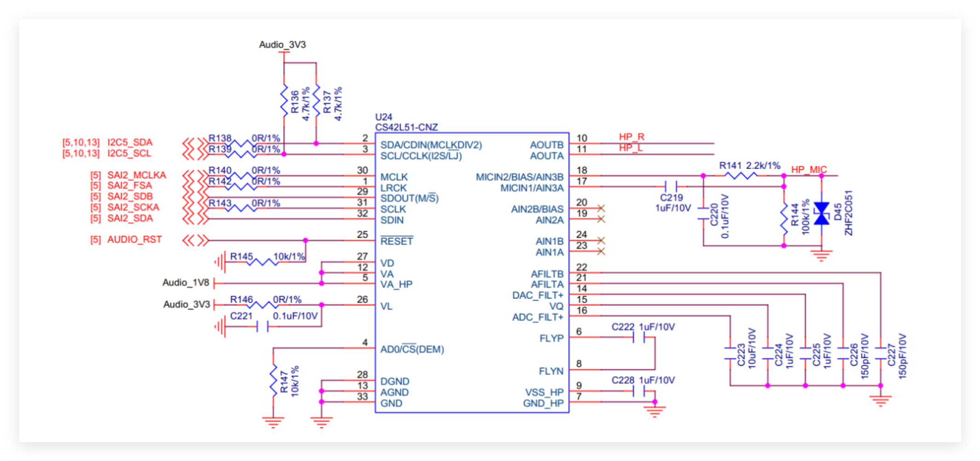The height and width of the screenshot is (461, 980).
Task: Click the ADC_FILT+ pin name
Action: coord(538,317)
